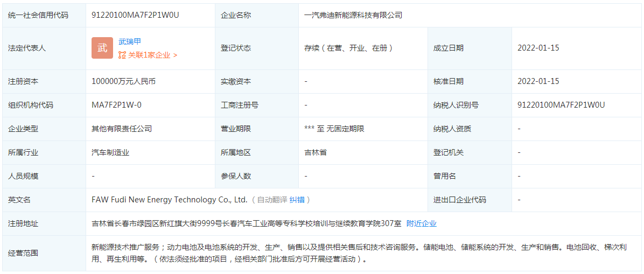The image size is (644, 274).
Task: Click the orange 武 avatar icon
Action: pyautogui.click(x=102, y=48)
